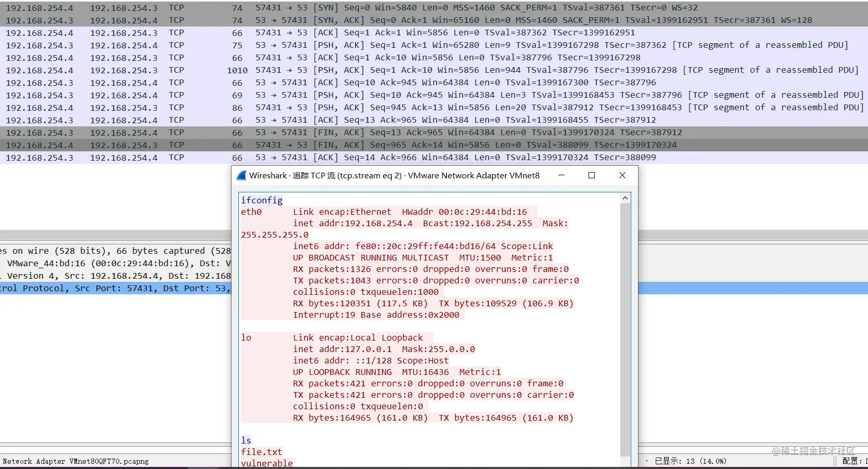Screen dimensions: 868x469
Task: Click the file.txt line in stream output
Action: point(261,452)
